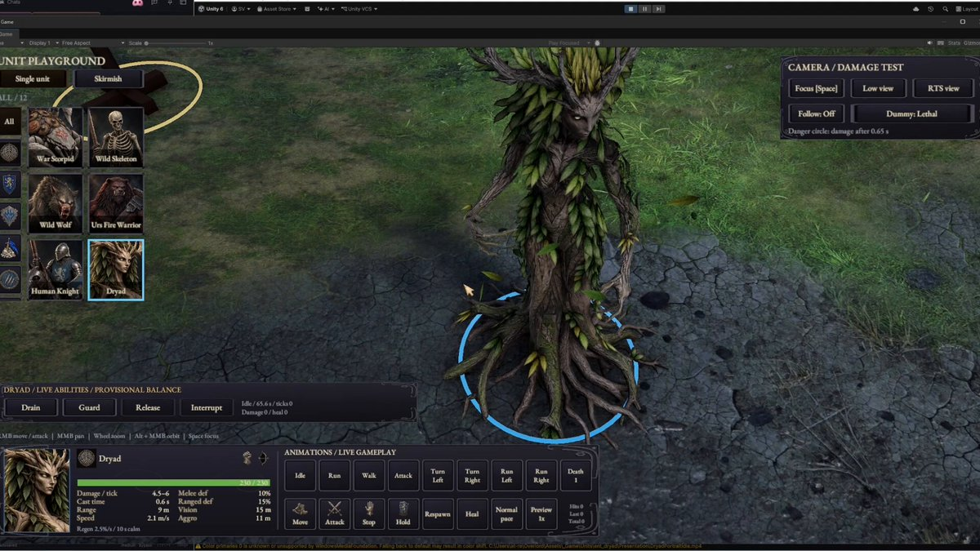Choose the Urs Fire Warrior unit card
Screen dimensions: 980x551
coord(116,203)
